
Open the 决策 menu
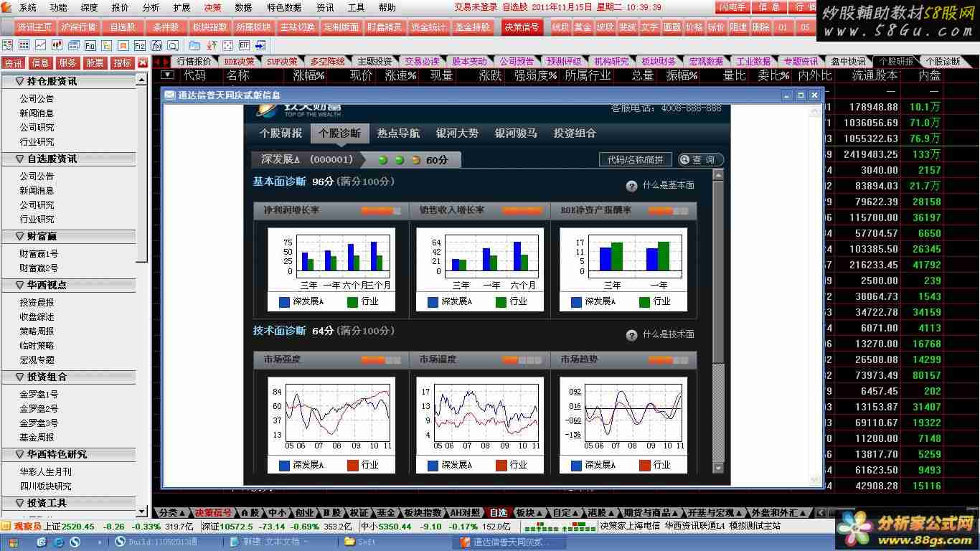coord(212,7)
